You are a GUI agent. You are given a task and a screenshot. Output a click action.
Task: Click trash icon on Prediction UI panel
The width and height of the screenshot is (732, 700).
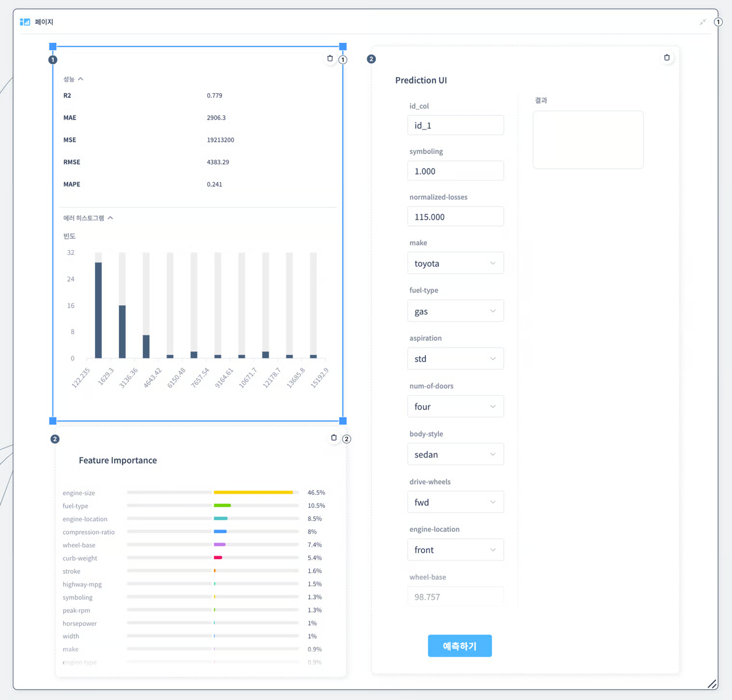point(667,58)
